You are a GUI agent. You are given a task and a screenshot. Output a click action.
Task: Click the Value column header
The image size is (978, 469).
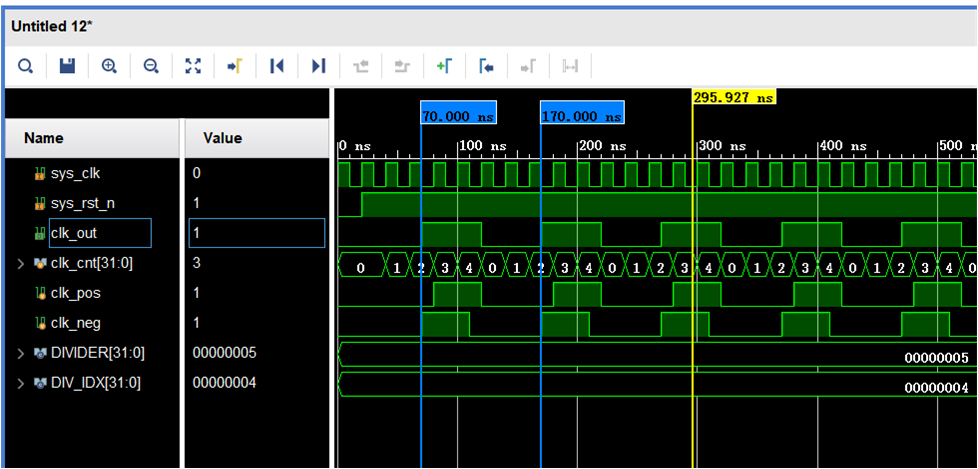coord(222,138)
